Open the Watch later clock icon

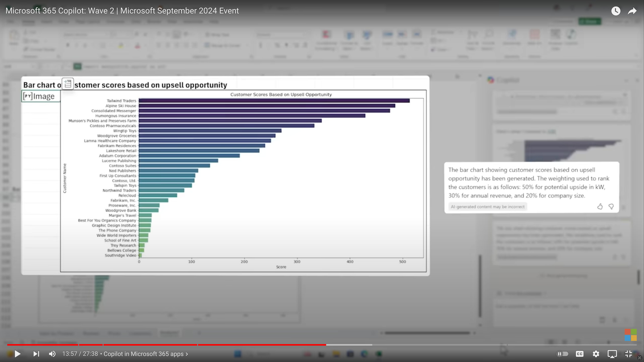616,11
